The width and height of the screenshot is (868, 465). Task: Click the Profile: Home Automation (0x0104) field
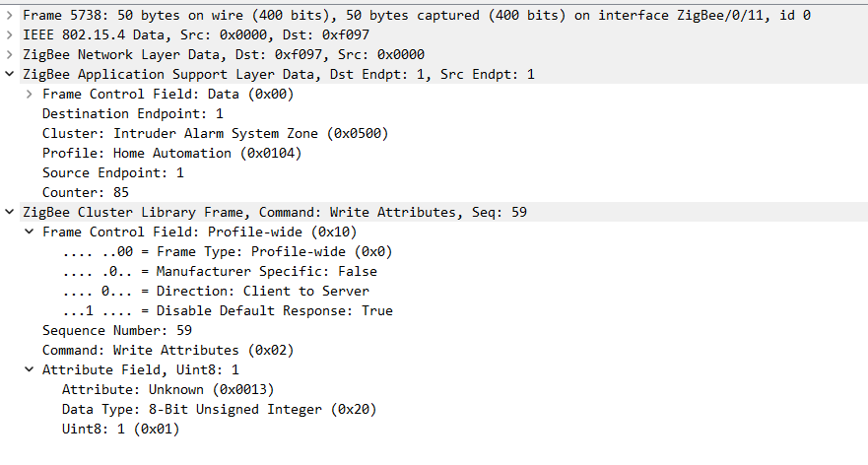(171, 153)
